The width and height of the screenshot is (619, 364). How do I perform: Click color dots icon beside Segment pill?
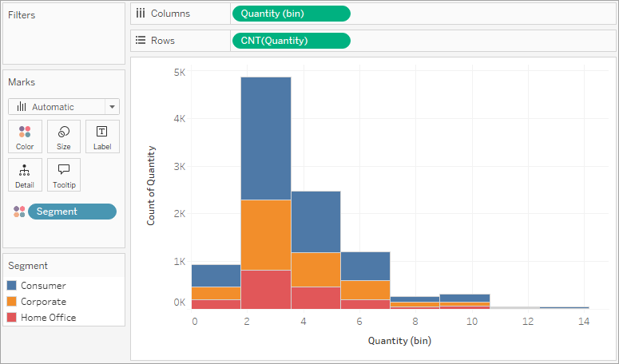pos(19,212)
